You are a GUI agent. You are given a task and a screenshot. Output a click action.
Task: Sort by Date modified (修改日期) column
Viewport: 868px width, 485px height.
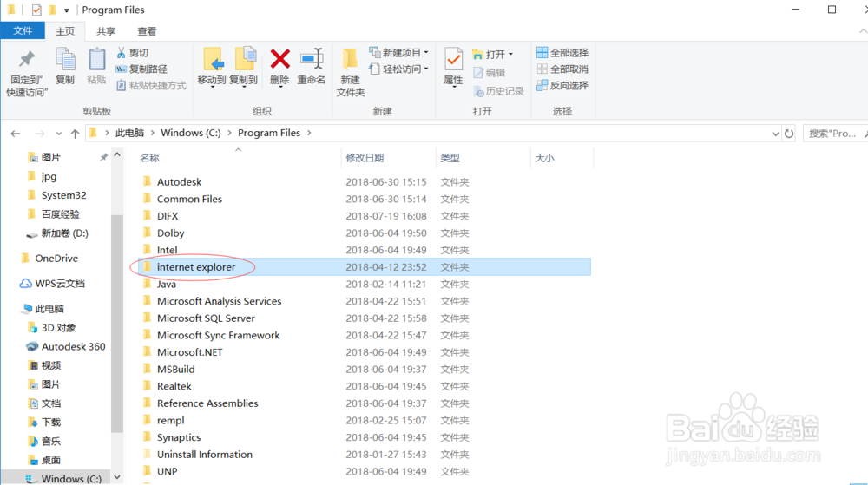click(389, 158)
